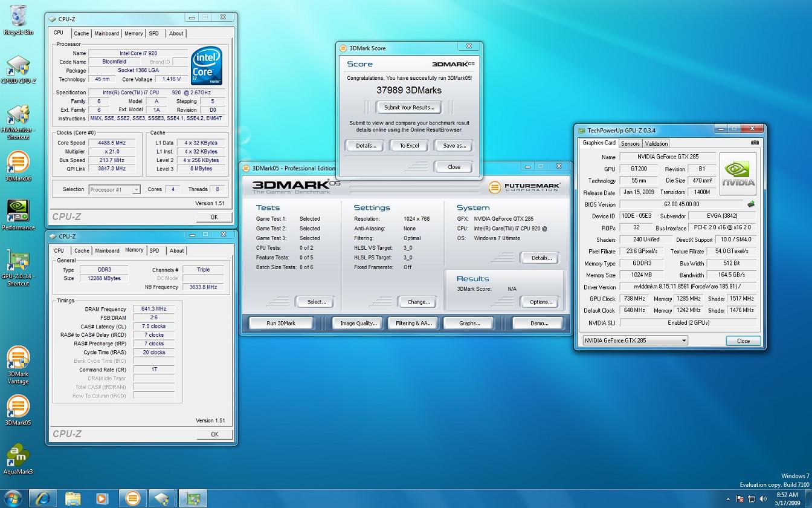
Task: Select the 3DMark Vantage desktop icon
Action: [18, 365]
